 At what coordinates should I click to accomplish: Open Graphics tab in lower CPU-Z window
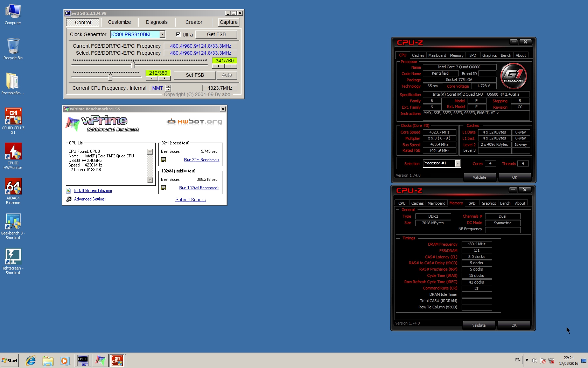(x=489, y=203)
